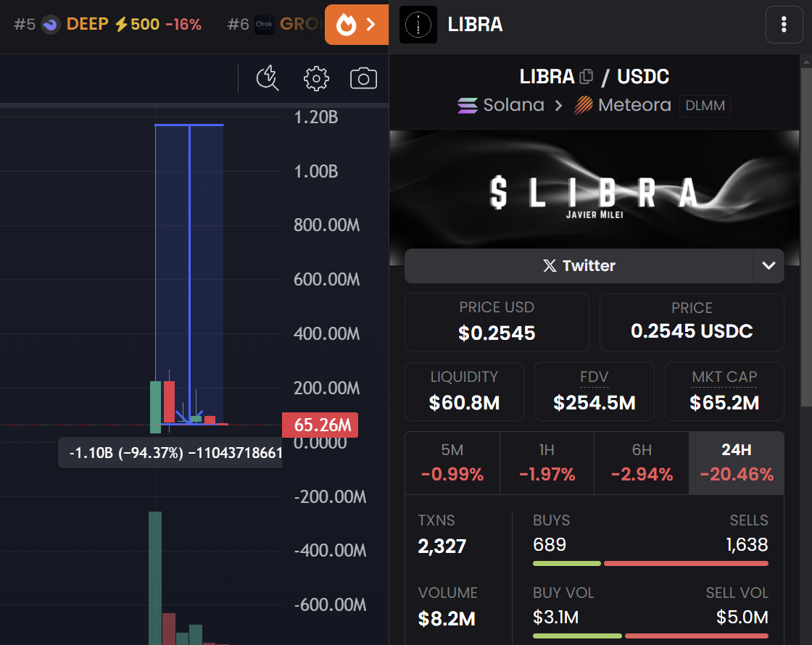Click the BUYS 689 count
Screen dimensions: 812x645
coord(550,544)
